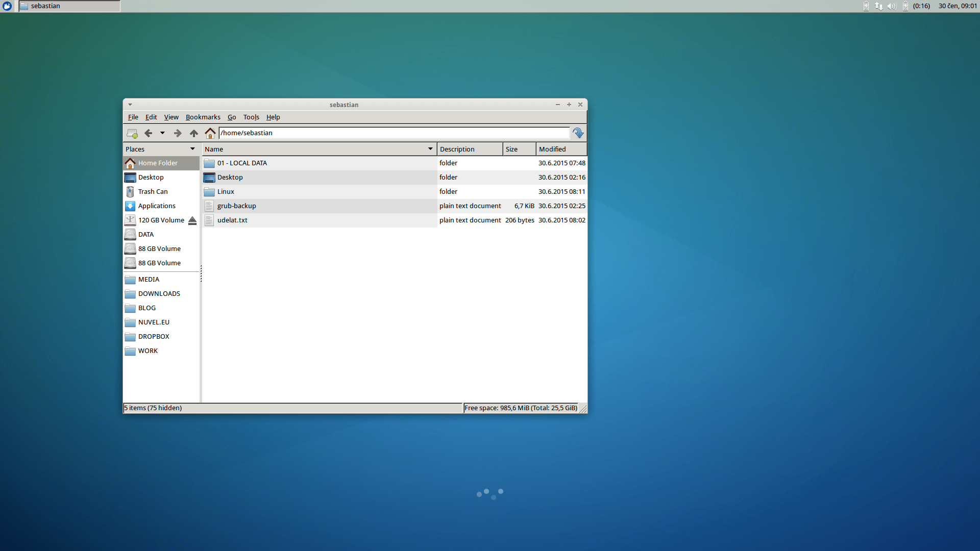The image size is (980, 551).
Task: Open Applications in sidebar
Action: coord(161,206)
